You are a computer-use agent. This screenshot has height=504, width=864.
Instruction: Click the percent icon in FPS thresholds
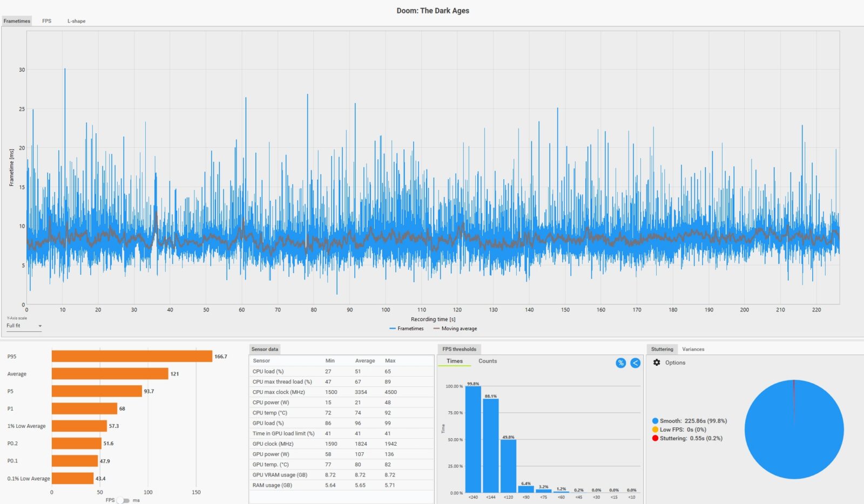coord(620,363)
